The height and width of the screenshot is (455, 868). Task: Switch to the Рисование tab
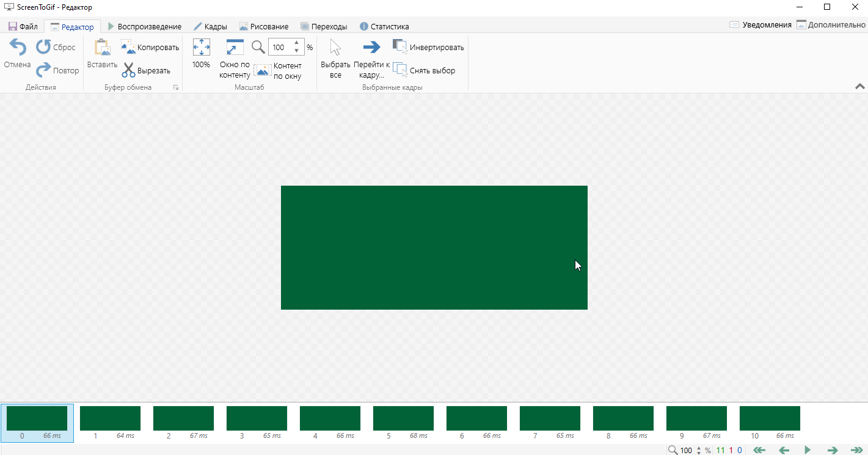[x=264, y=26]
